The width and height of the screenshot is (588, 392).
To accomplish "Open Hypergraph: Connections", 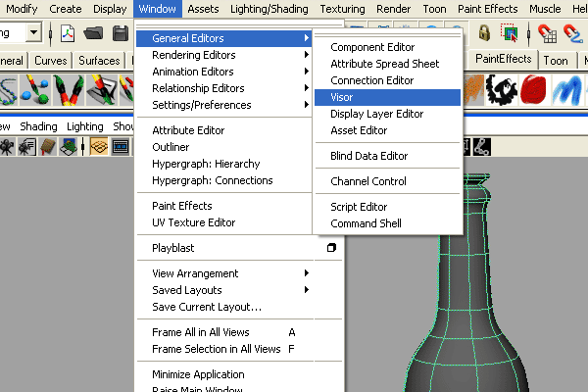I will coord(223,180).
